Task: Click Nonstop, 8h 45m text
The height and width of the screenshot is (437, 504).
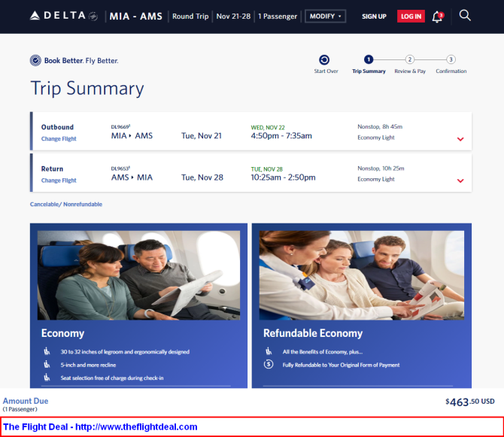Action: click(380, 126)
